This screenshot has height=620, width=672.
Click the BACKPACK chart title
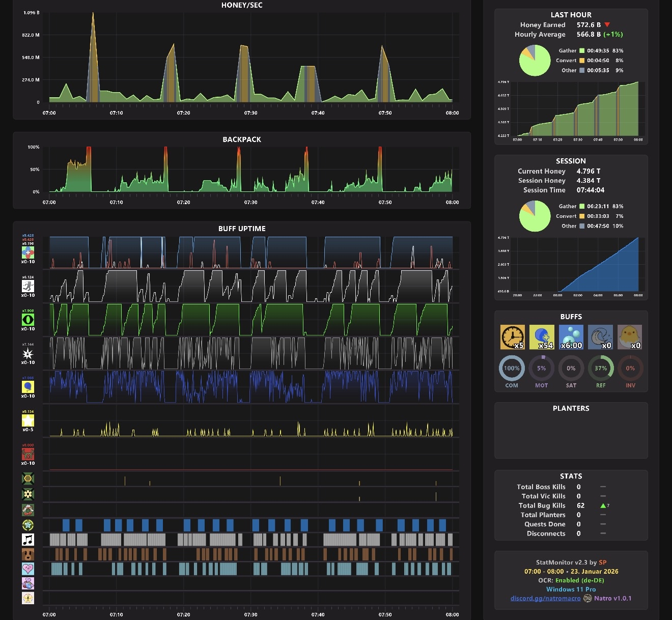[x=242, y=139]
